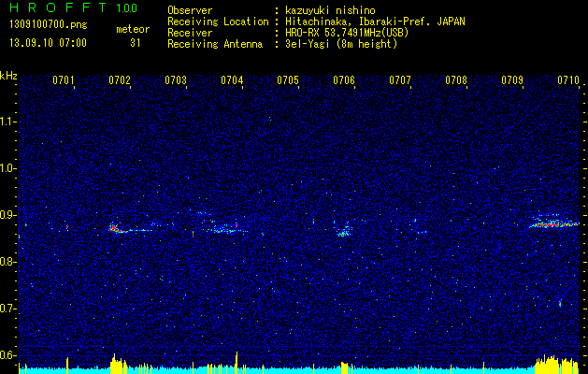Viewport: 588px width, 374px height.
Task: Click the date stamp 13.09.10 07:00
Action: 48,43
